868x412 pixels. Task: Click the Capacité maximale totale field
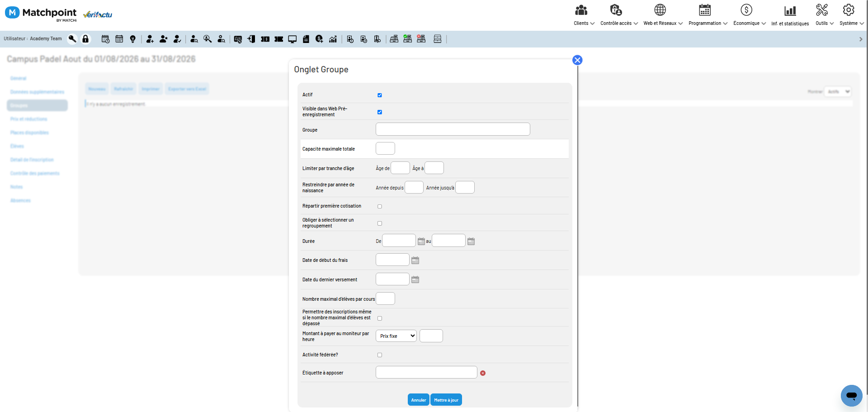click(x=386, y=148)
